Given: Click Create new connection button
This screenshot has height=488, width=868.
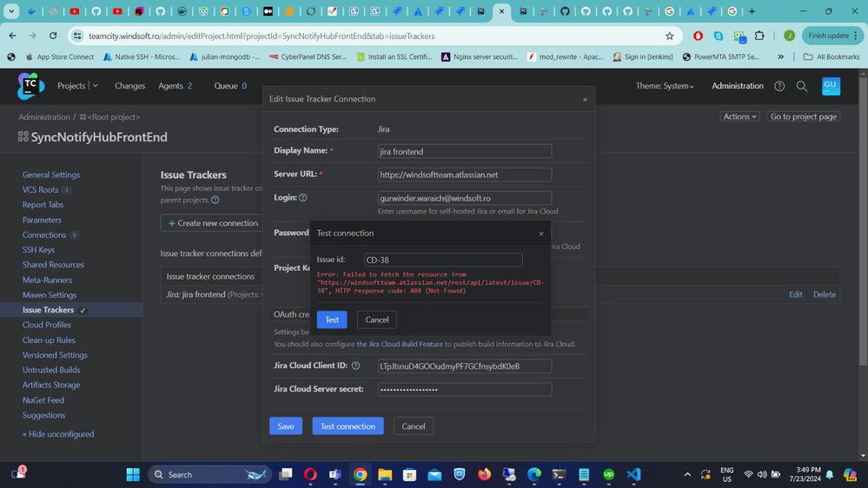Looking at the screenshot, I should pos(213,223).
